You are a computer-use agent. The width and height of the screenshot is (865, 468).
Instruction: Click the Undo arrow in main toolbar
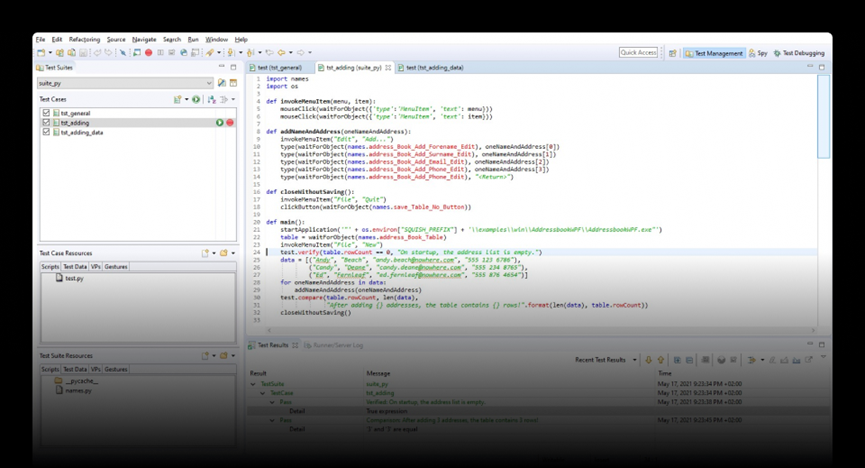[97, 53]
